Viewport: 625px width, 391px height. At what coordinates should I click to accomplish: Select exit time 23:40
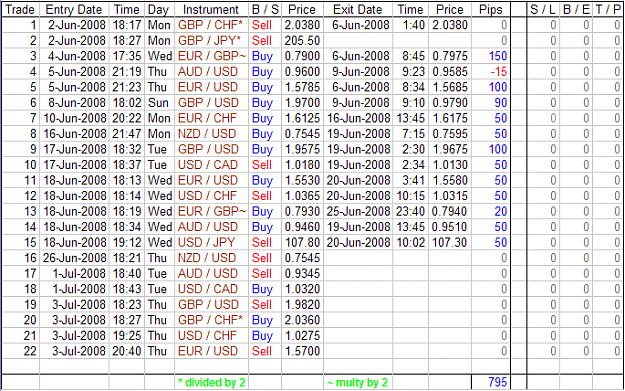click(x=411, y=212)
